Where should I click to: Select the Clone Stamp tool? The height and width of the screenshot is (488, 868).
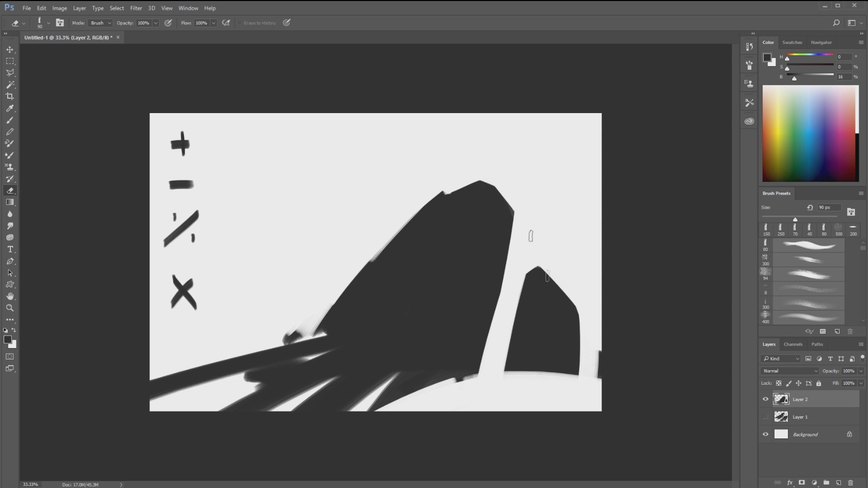[x=10, y=167]
